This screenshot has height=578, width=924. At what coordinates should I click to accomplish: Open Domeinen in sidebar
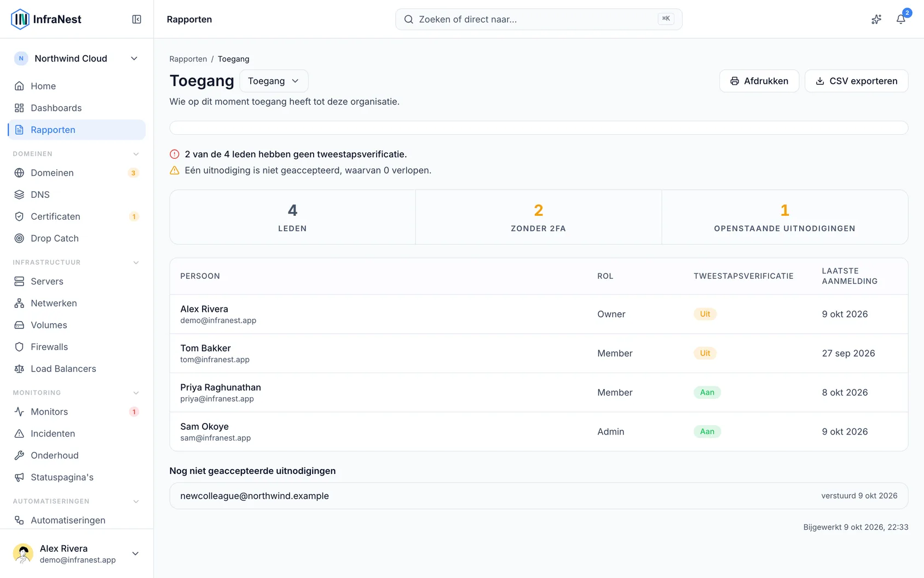point(77,173)
